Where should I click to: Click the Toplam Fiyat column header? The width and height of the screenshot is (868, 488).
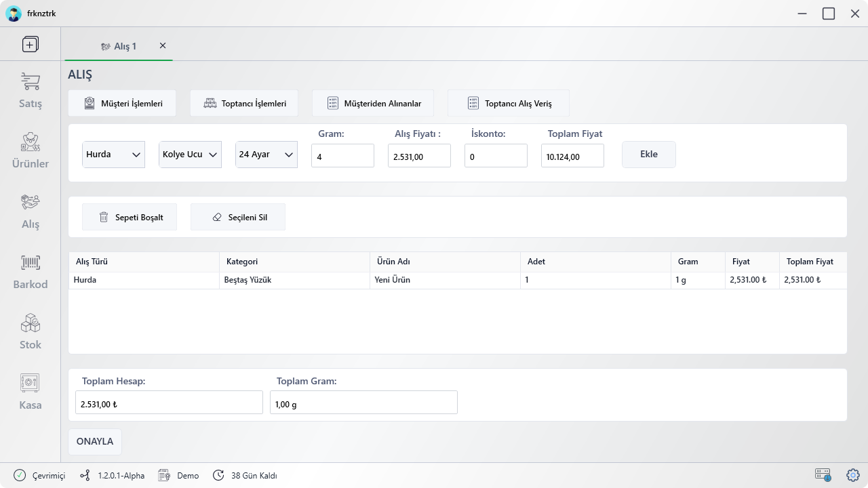(x=813, y=262)
